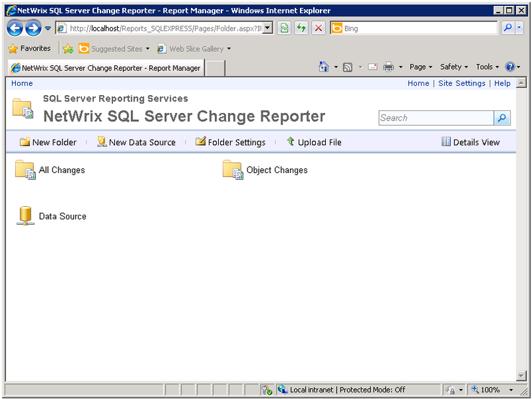Viewport: 532px width, 399px height.
Task: Refresh the page with the green arrows icon
Action: pyautogui.click(x=301, y=28)
